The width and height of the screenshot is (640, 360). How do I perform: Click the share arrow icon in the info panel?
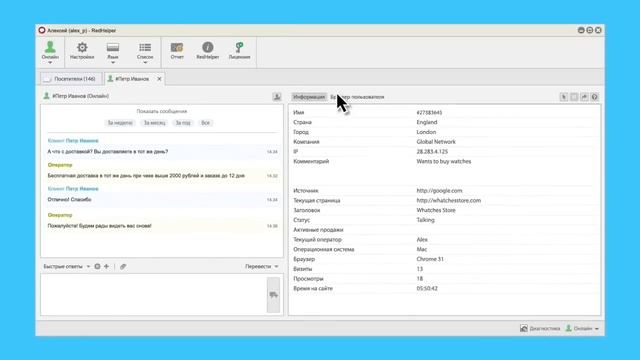[x=584, y=97]
